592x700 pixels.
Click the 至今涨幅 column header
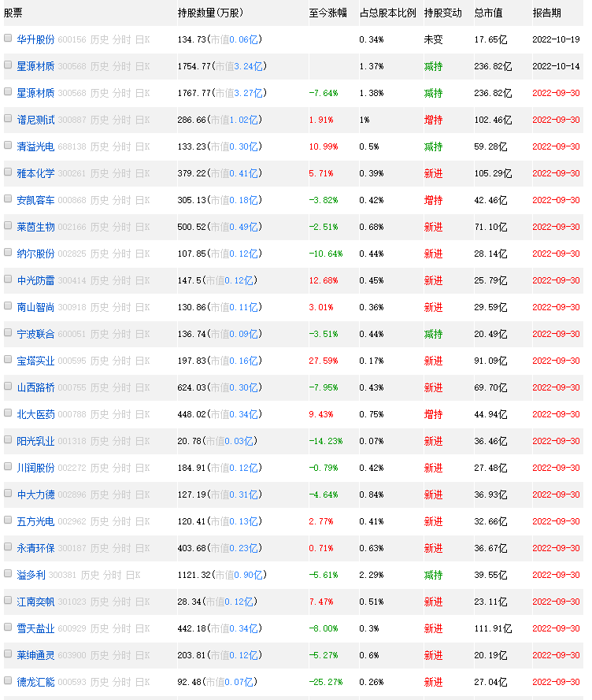click(327, 13)
